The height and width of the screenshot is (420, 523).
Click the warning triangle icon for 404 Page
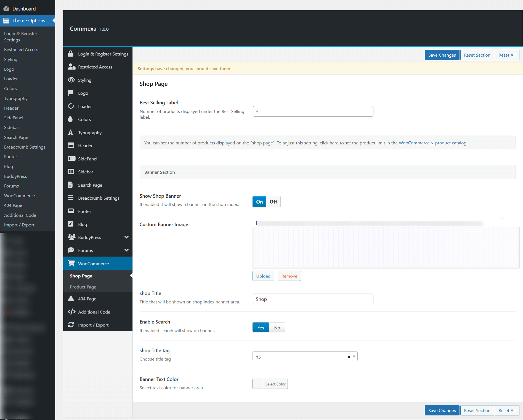[71, 299]
